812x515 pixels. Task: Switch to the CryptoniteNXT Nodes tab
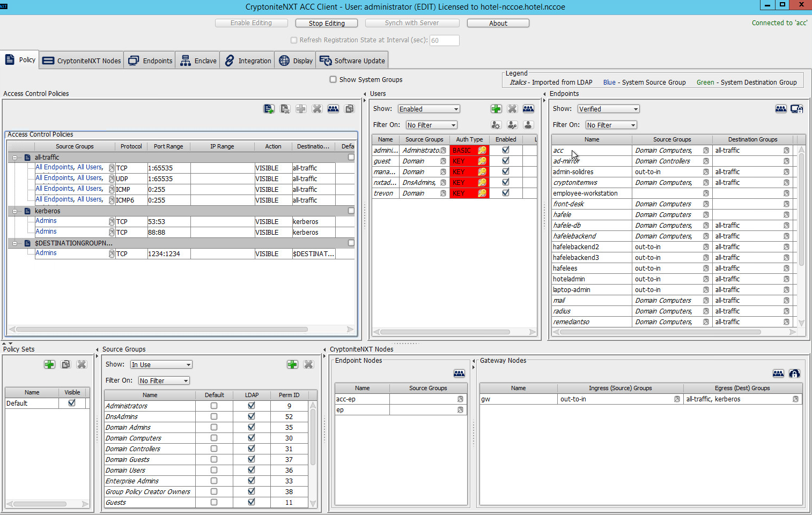(x=82, y=61)
